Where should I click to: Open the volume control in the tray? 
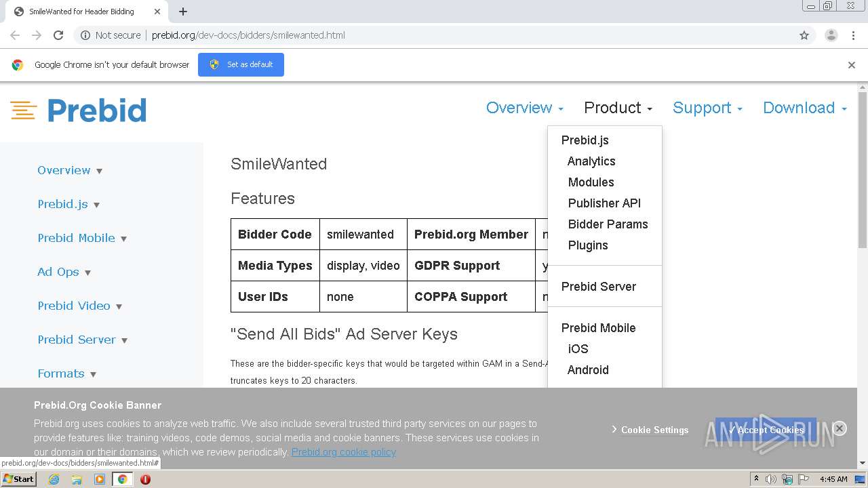coord(771,479)
